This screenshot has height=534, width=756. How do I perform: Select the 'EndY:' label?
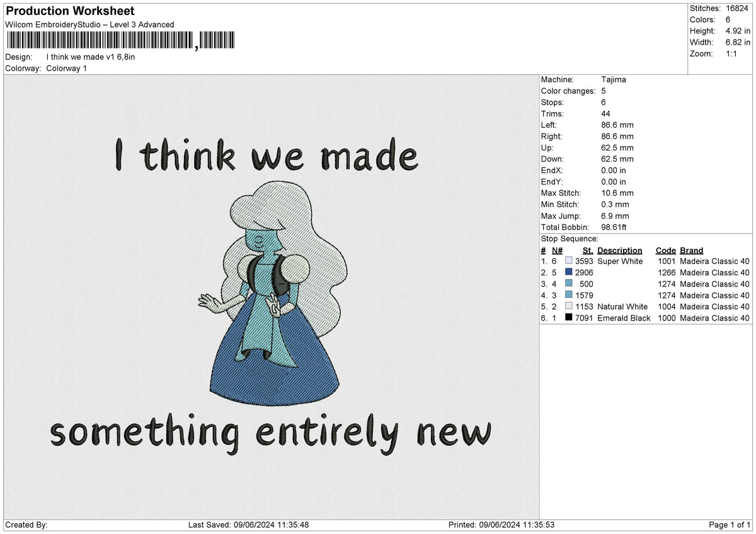552,182
